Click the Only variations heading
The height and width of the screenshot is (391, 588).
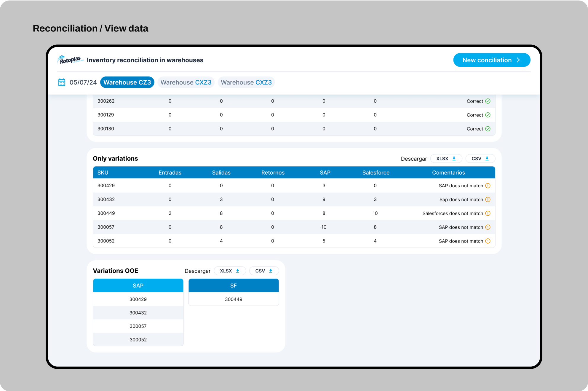pos(115,159)
